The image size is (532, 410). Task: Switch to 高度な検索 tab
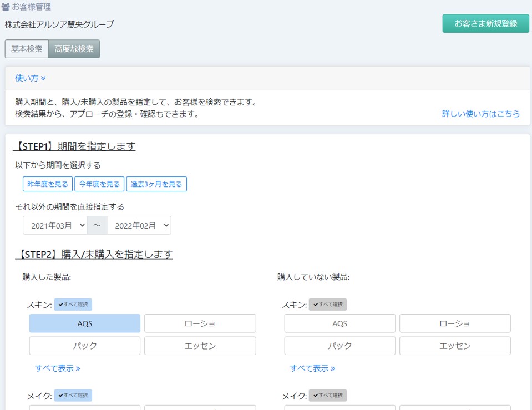coord(74,49)
